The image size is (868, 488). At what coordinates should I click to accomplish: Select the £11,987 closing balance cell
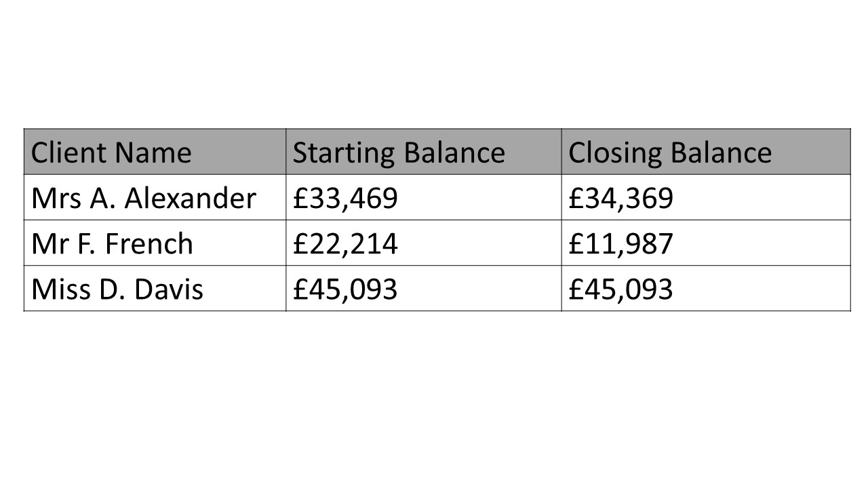click(706, 243)
